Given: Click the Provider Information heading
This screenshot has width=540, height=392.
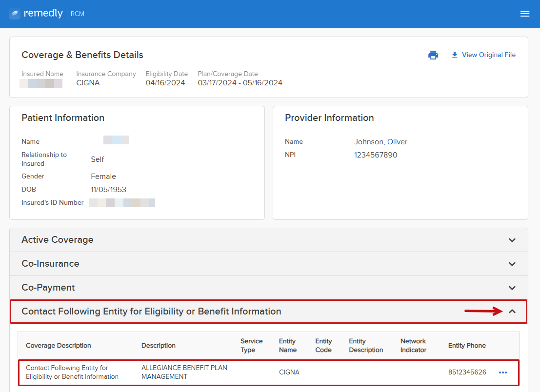Looking at the screenshot, I should (329, 118).
